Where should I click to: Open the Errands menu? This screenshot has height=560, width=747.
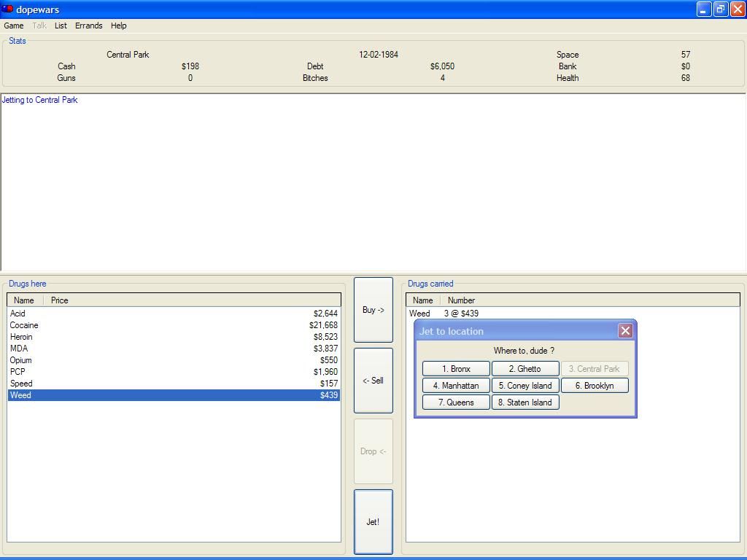point(88,26)
